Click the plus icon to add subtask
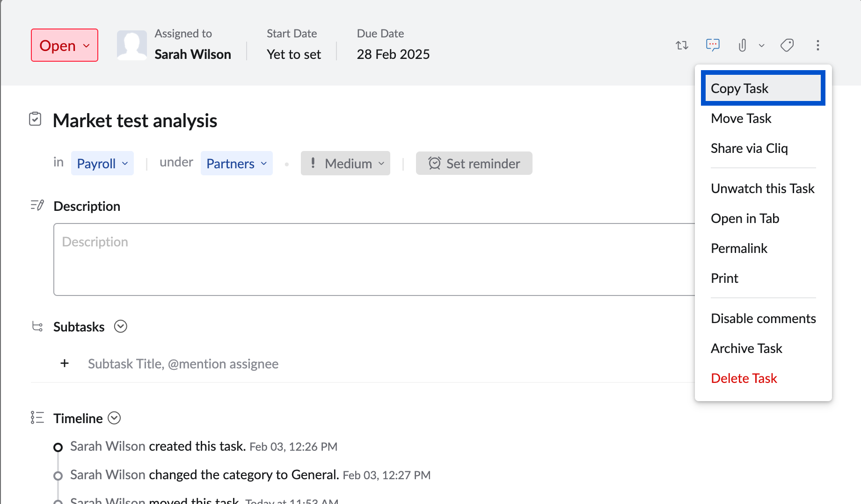The image size is (861, 504). [x=65, y=363]
